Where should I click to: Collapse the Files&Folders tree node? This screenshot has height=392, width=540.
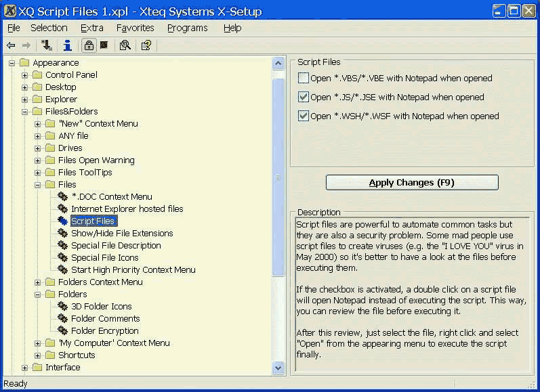[x=25, y=112]
